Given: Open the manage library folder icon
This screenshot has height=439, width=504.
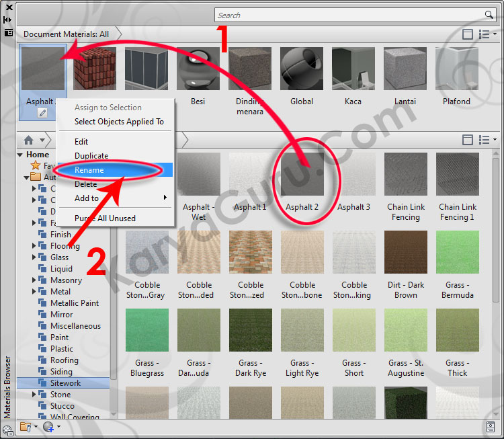Looking at the screenshot, I should (26, 426).
